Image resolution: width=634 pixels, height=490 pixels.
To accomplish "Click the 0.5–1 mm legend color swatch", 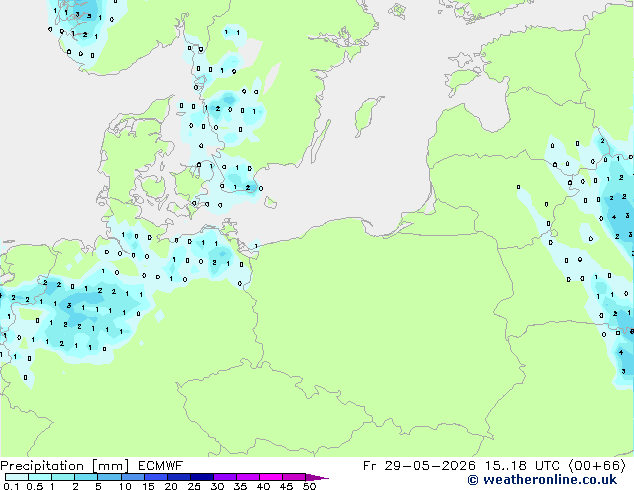I will [x=40, y=477].
